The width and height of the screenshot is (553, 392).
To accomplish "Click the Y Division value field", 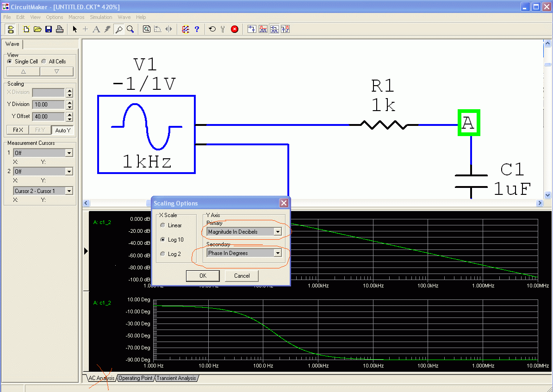I will coord(48,105).
